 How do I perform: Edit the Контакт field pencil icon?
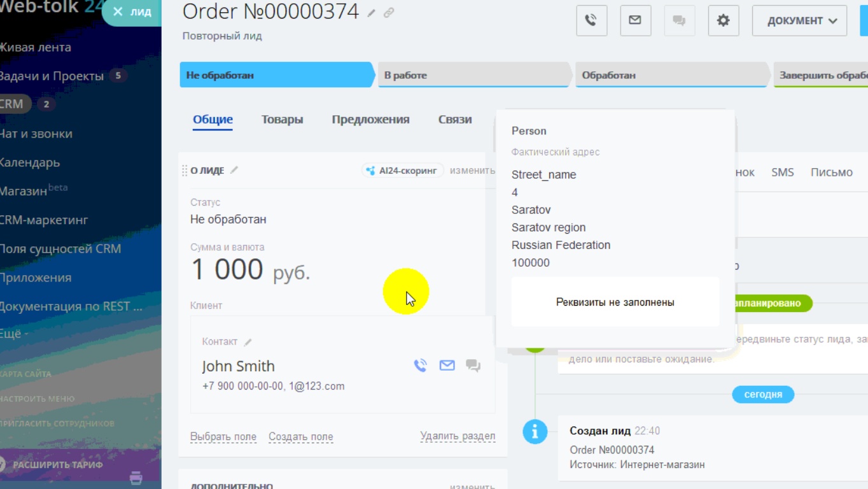click(248, 342)
